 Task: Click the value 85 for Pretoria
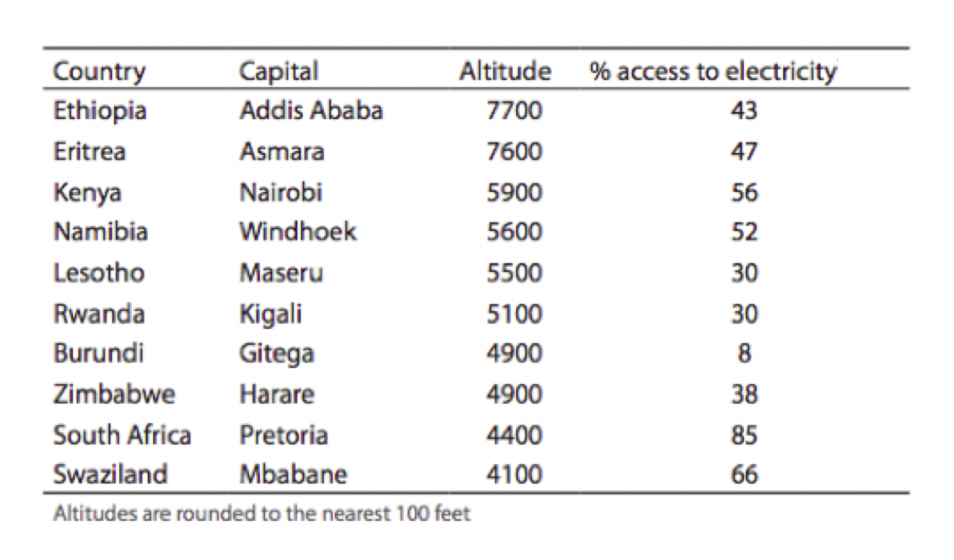[744, 436]
